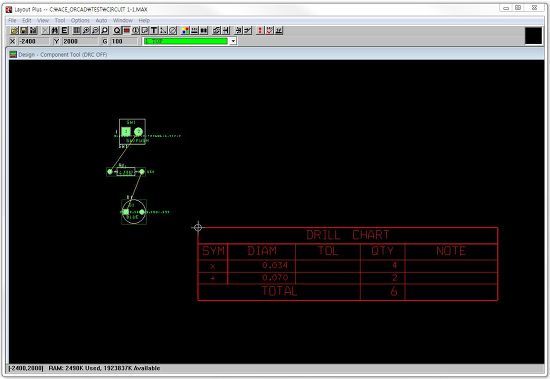
Task: Open the Color settings icon
Action: pyautogui.click(x=185, y=31)
